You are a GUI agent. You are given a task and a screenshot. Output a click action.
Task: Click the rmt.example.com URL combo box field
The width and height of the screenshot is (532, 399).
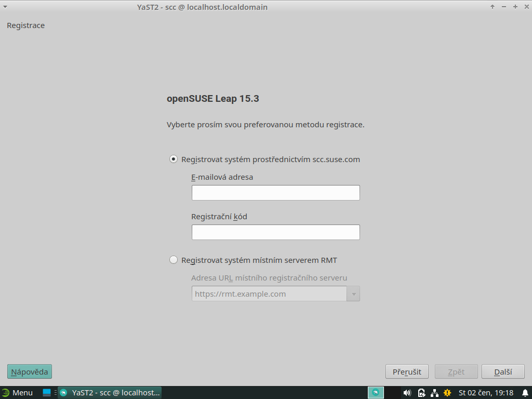pos(269,294)
